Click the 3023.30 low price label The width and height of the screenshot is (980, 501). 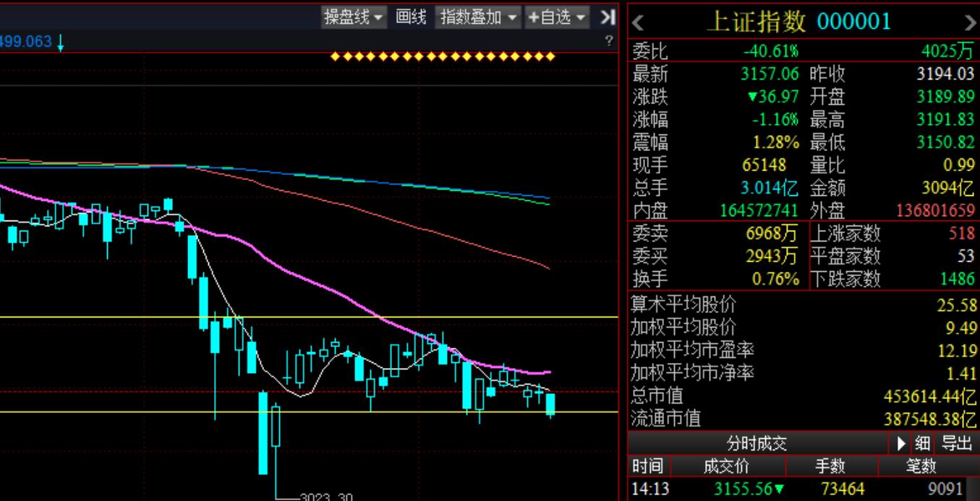325,497
